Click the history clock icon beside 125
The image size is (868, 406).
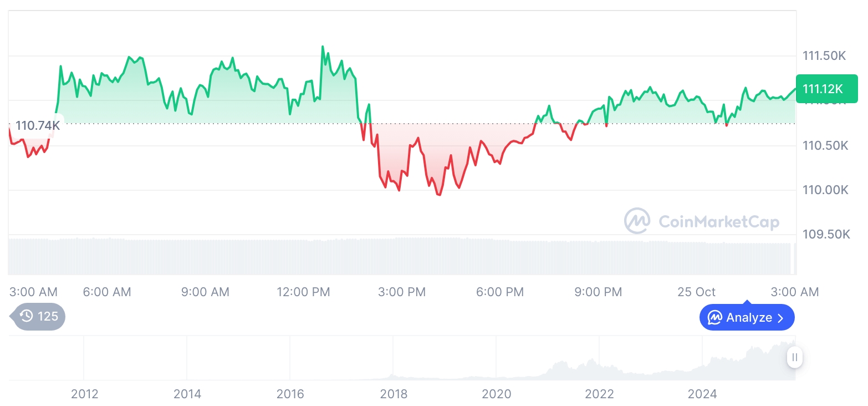(26, 316)
